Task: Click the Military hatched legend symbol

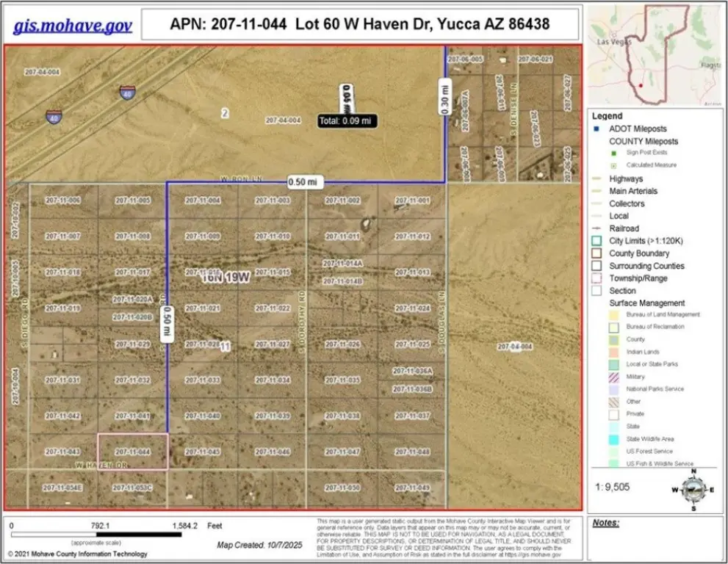Action: [x=611, y=376]
